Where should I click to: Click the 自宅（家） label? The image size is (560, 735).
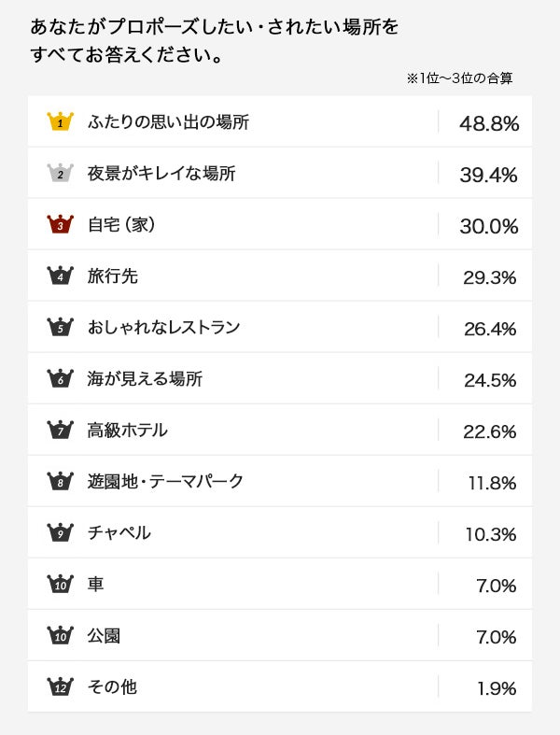tap(120, 224)
